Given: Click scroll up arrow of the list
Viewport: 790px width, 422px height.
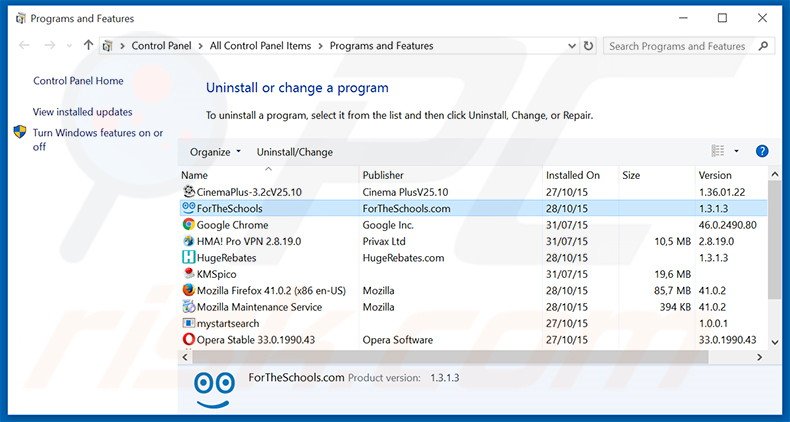Looking at the screenshot, I should click(774, 174).
